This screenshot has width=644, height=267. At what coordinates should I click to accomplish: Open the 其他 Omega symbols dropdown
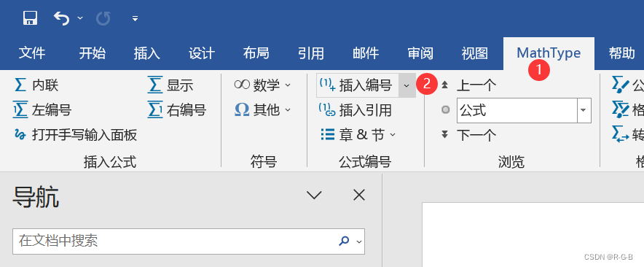262,110
